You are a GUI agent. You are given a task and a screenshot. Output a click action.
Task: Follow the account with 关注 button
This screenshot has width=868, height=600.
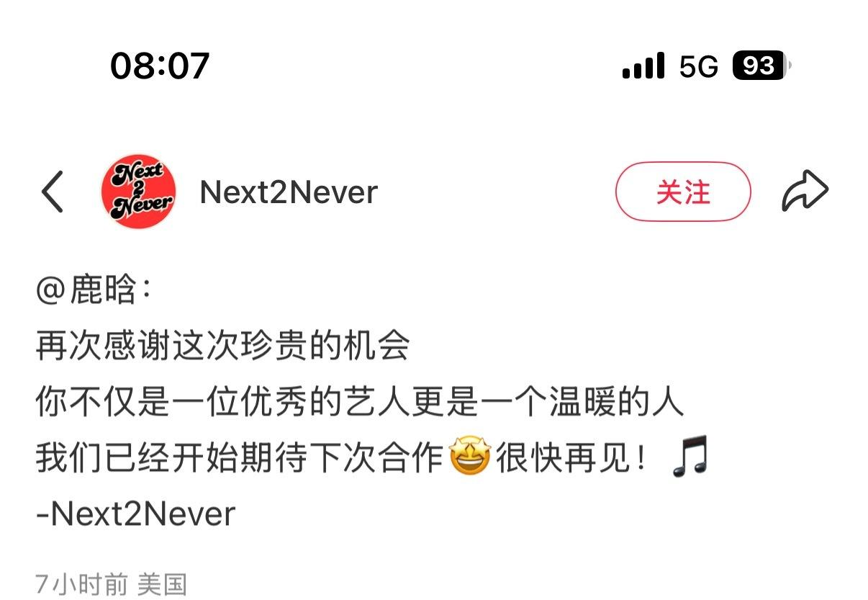[683, 192]
